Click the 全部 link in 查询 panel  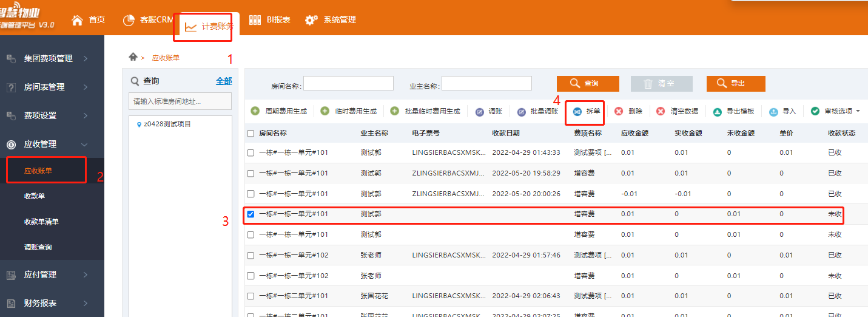tap(224, 81)
